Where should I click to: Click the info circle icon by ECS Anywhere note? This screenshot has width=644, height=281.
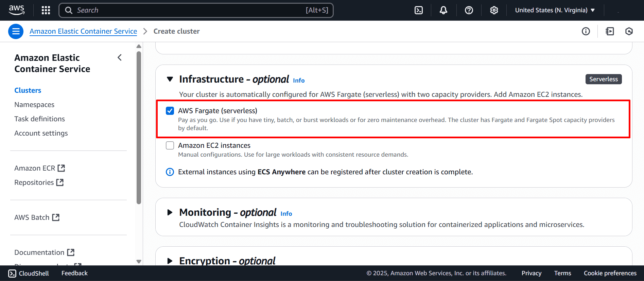tap(170, 172)
